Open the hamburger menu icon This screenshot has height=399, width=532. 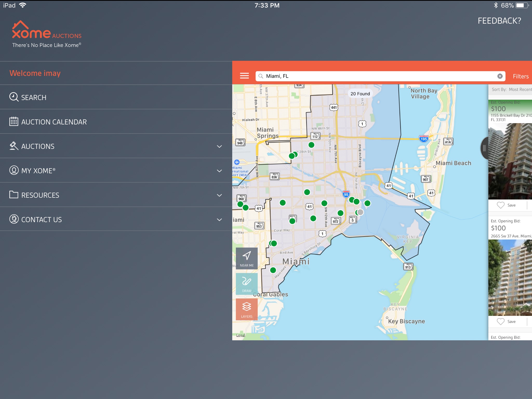pos(244,76)
